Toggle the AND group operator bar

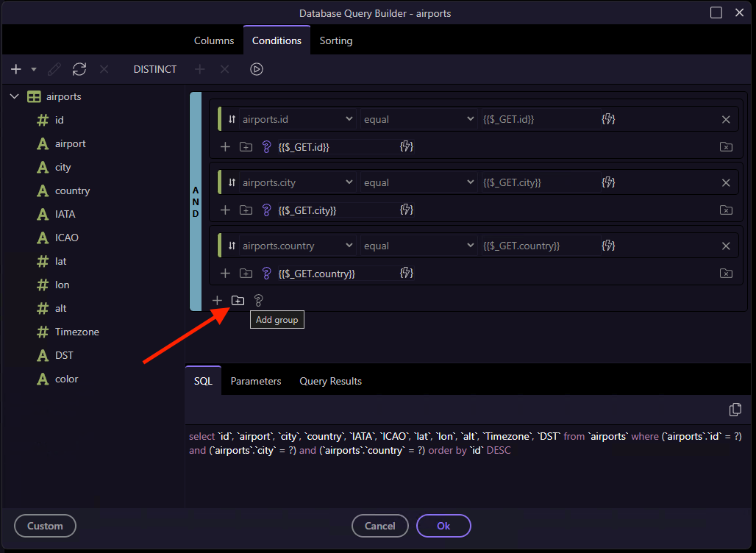[196, 201]
